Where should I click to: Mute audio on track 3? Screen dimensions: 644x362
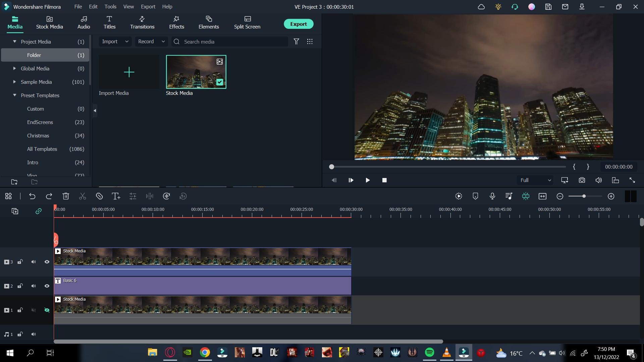33,262
